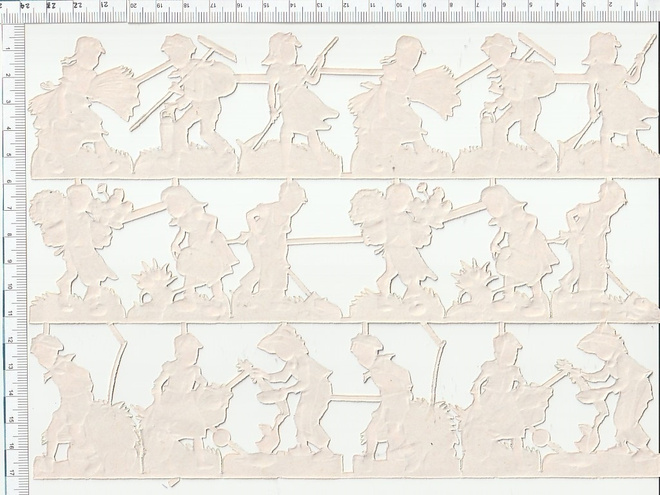Click the number 7 on the top ruler
Viewport: 660px width, 495px height.
click(478, 5)
